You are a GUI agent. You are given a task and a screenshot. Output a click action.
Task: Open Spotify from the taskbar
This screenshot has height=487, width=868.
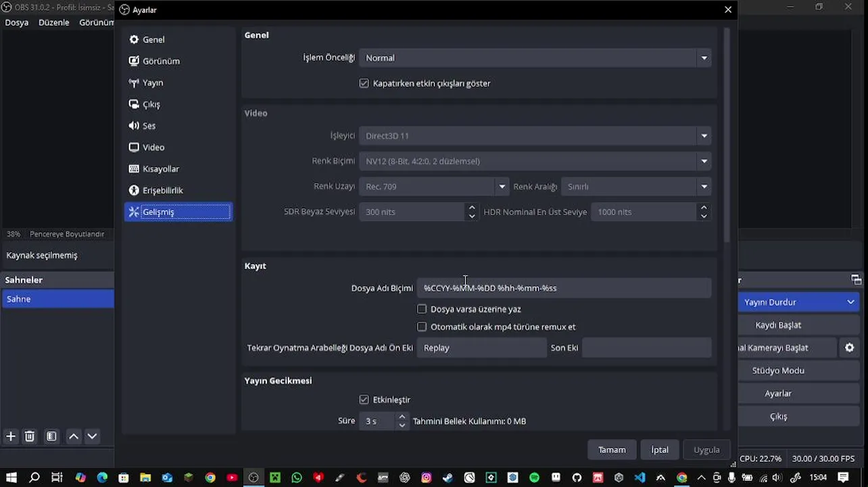534,478
